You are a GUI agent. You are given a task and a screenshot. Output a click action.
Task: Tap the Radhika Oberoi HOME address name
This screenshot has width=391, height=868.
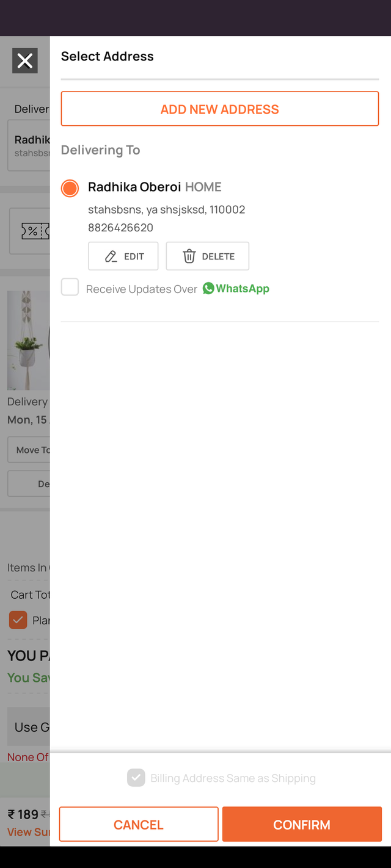coord(155,187)
